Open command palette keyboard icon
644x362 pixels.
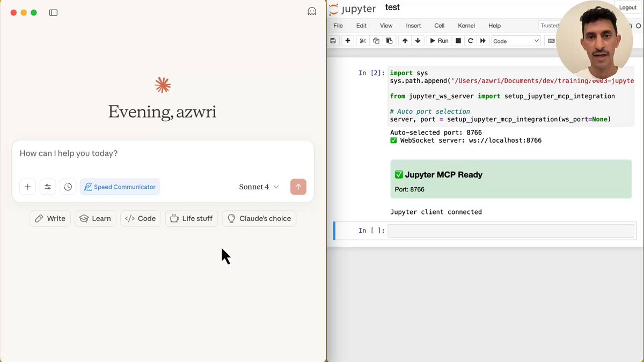pos(551,41)
